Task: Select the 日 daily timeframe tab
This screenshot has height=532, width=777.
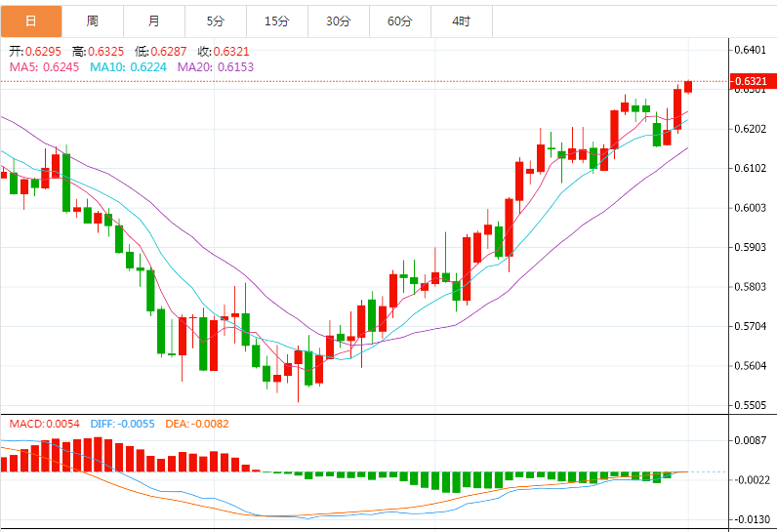Action: point(30,21)
